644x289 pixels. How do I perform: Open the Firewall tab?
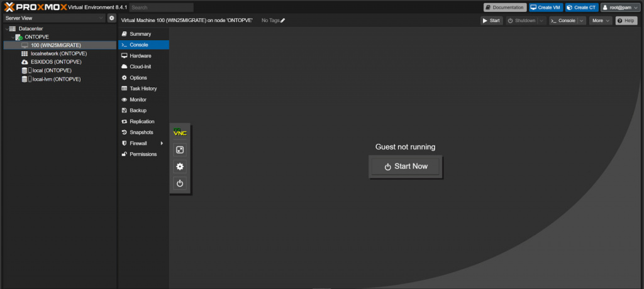pyautogui.click(x=144, y=143)
